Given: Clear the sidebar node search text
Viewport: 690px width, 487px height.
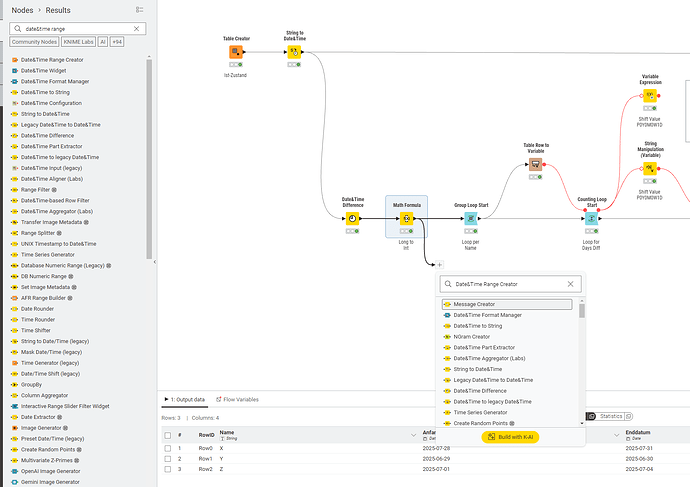Looking at the screenshot, I should point(138,29).
